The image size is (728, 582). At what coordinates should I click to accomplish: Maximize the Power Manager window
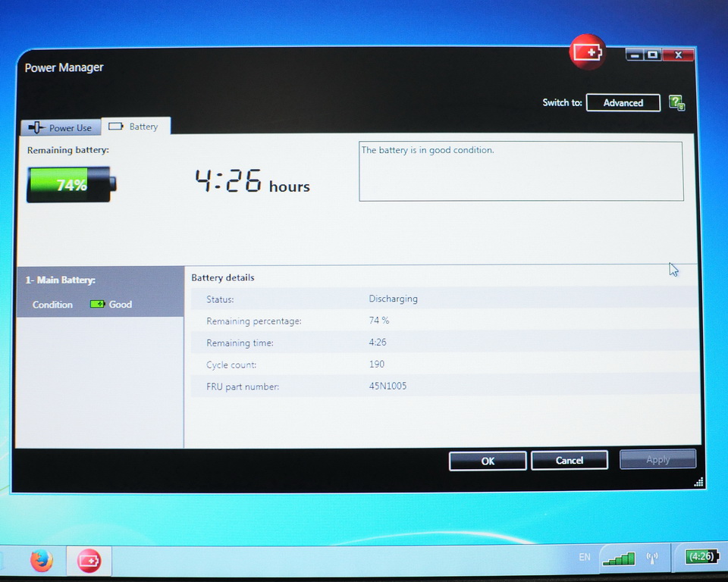(x=652, y=55)
